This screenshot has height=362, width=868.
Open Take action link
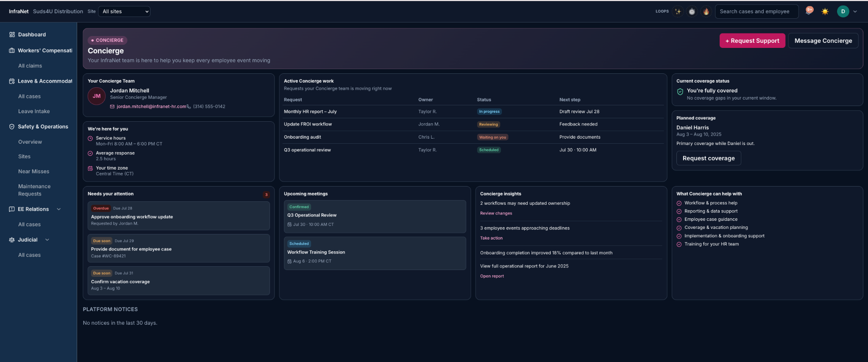(491, 238)
